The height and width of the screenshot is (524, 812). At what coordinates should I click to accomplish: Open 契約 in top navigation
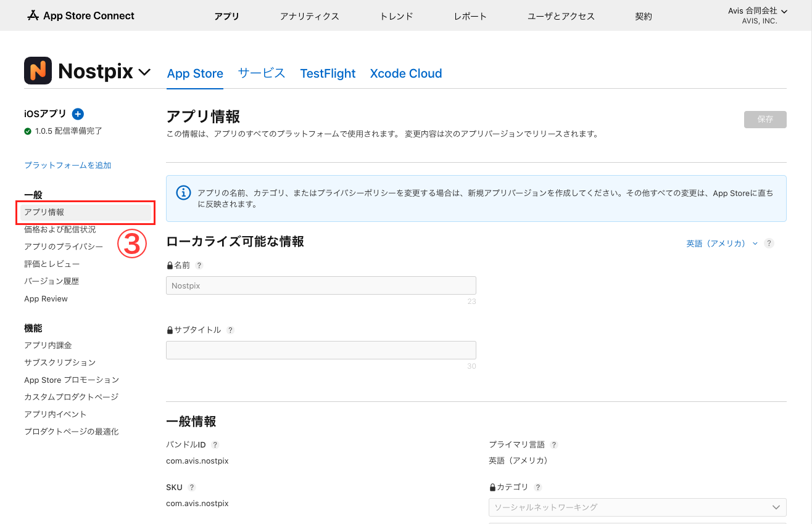click(x=644, y=17)
